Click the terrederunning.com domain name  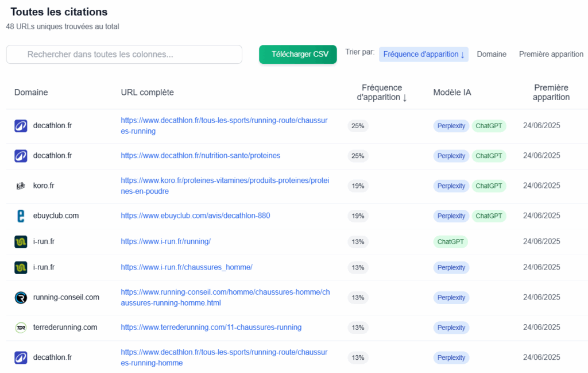(x=65, y=328)
